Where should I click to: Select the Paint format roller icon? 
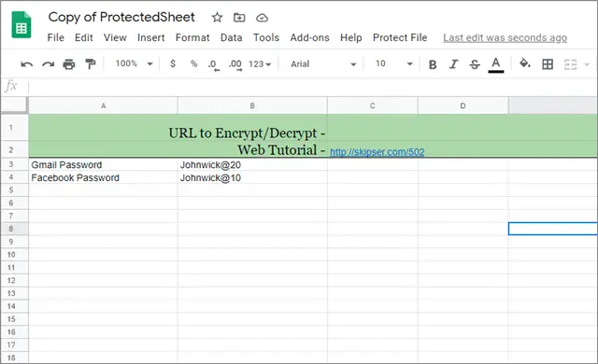coord(91,64)
